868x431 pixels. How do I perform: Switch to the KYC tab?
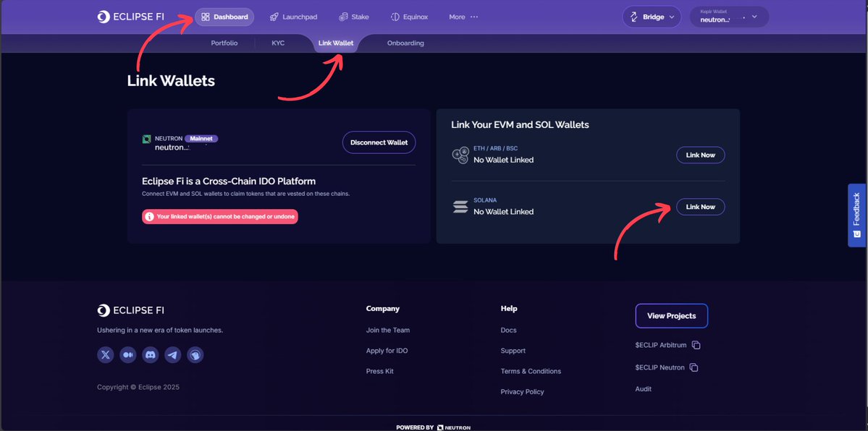(278, 43)
